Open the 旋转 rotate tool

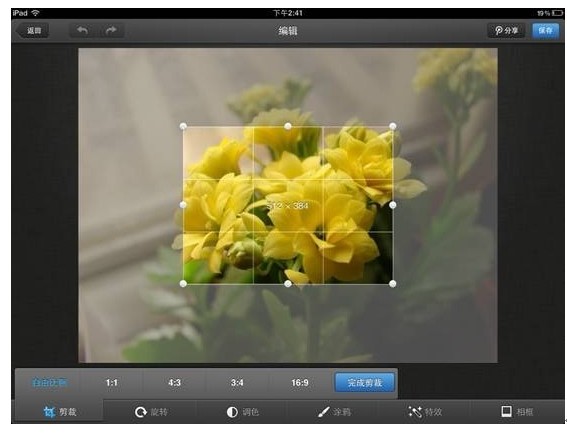tap(151, 412)
